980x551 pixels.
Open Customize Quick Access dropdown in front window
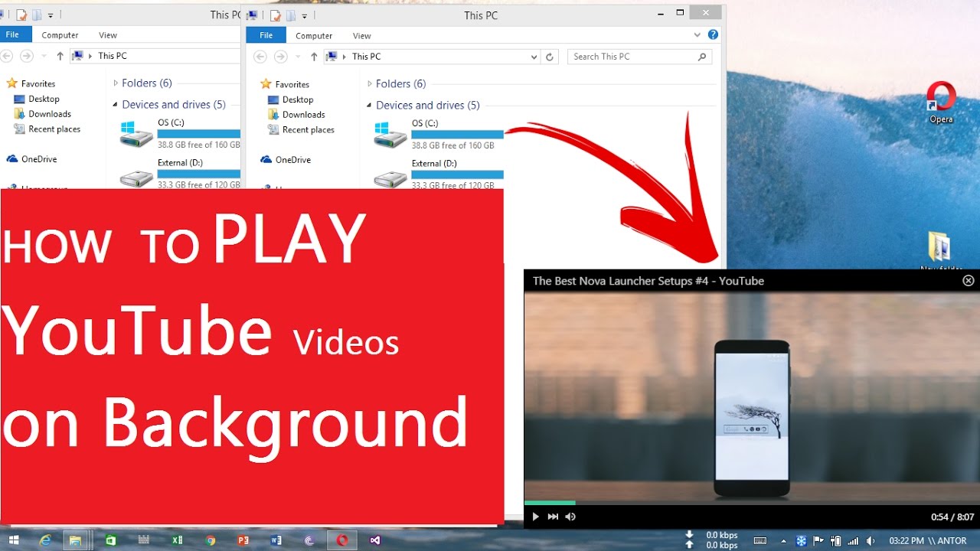click(x=304, y=15)
